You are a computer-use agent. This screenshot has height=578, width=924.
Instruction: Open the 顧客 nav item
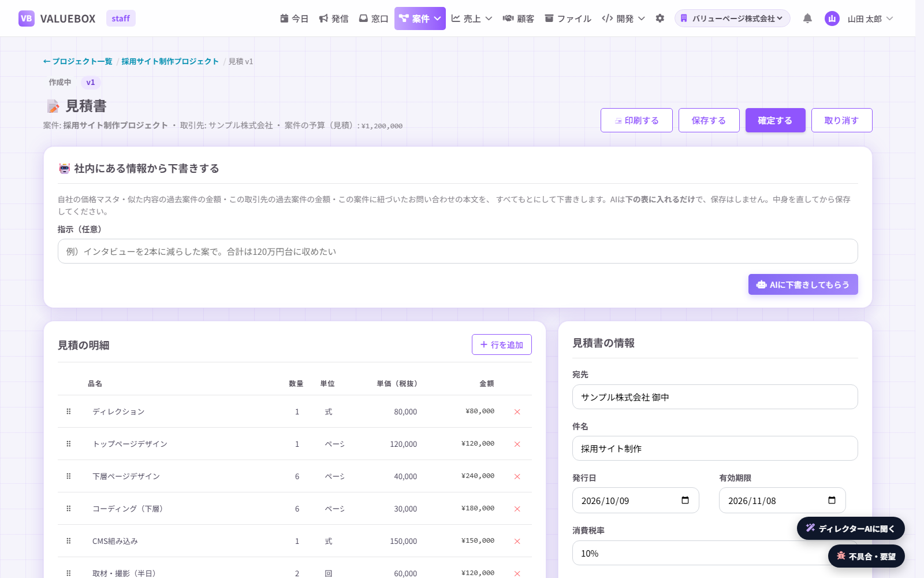[519, 18]
